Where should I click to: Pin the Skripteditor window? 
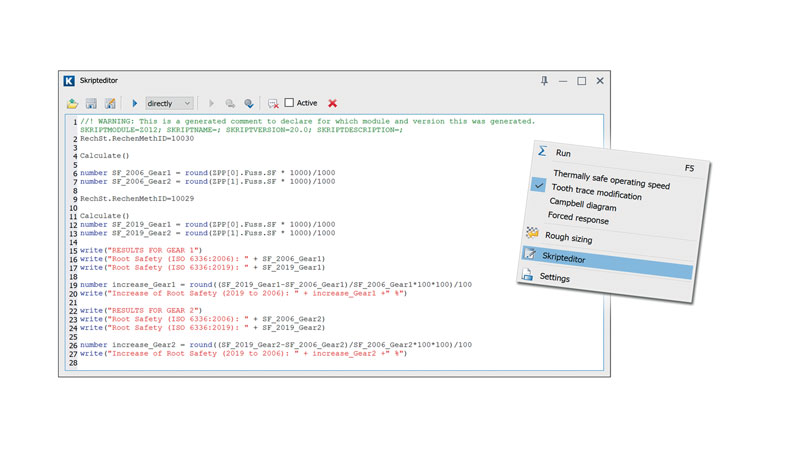pos(544,81)
